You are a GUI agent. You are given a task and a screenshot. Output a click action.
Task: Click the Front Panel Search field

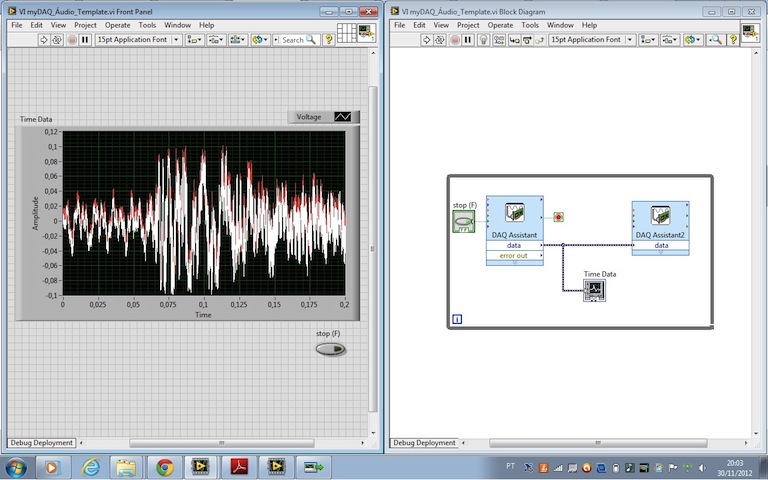pos(297,40)
